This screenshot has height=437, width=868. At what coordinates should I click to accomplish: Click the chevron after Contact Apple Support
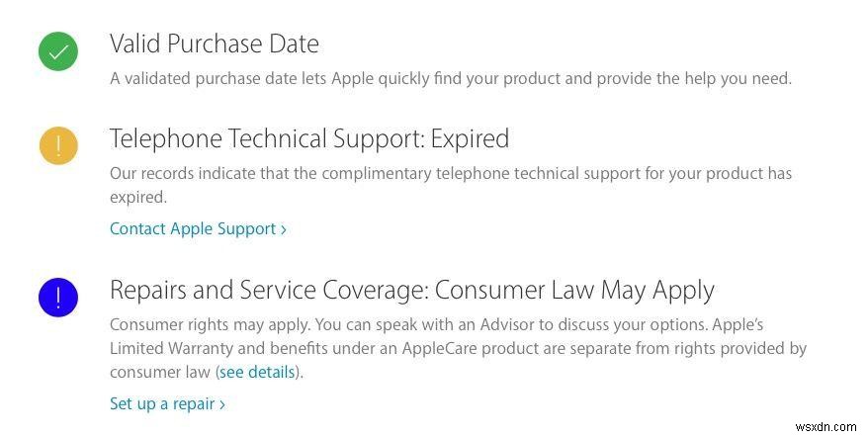[284, 229]
